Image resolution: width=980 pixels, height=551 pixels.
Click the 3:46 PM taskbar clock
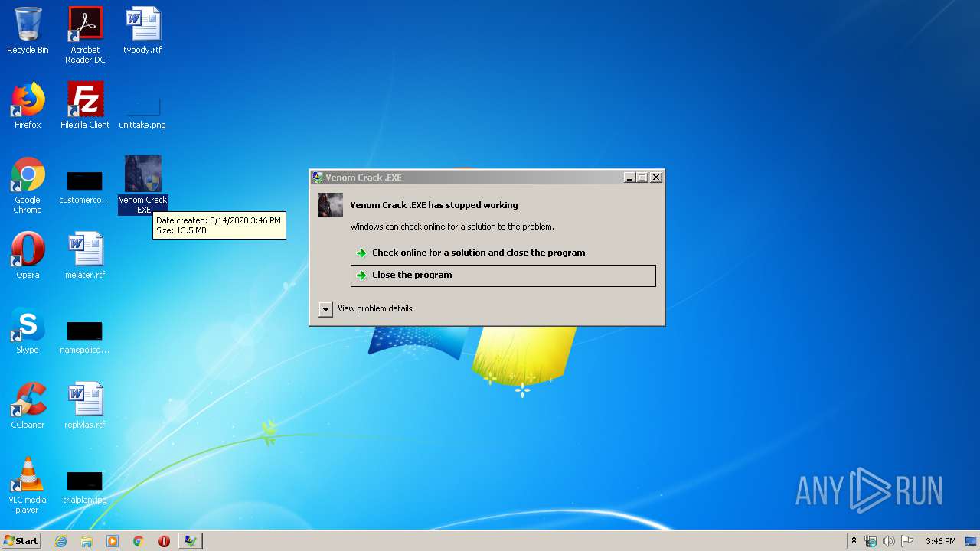click(940, 541)
